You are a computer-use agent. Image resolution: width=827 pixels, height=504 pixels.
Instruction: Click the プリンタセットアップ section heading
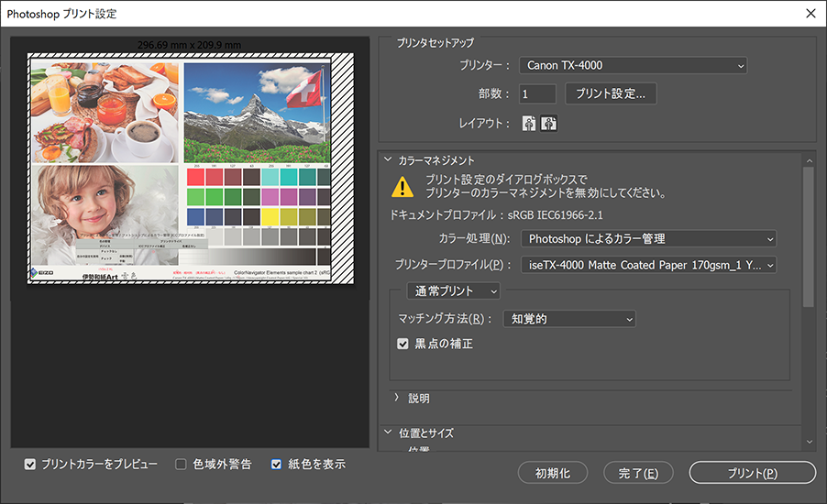[436, 43]
